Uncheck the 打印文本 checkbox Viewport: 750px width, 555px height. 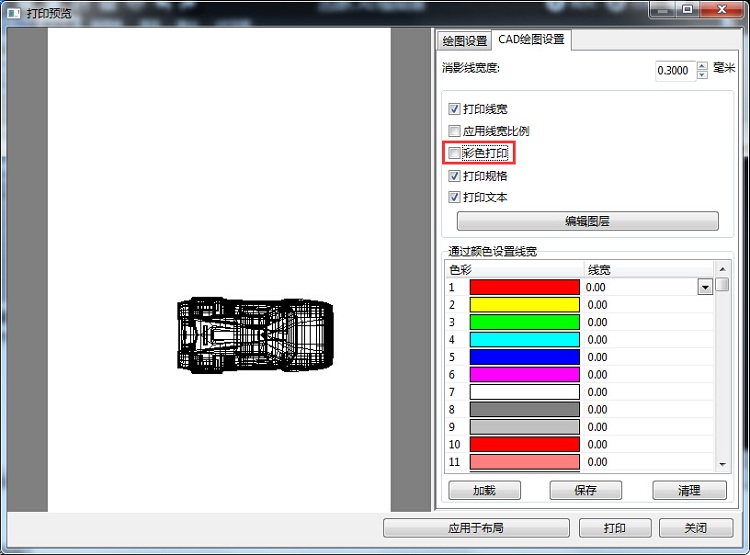(454, 197)
